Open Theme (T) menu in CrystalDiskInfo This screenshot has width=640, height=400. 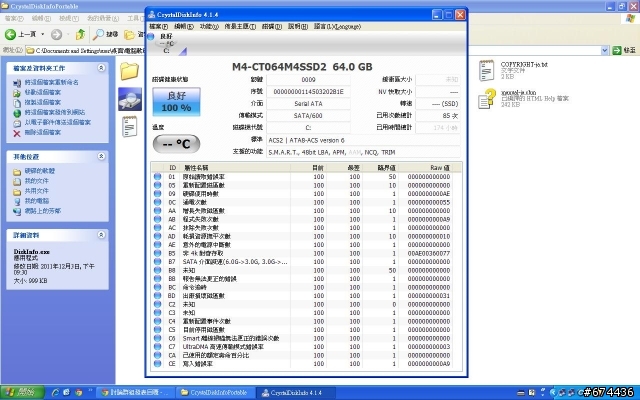(x=240, y=27)
